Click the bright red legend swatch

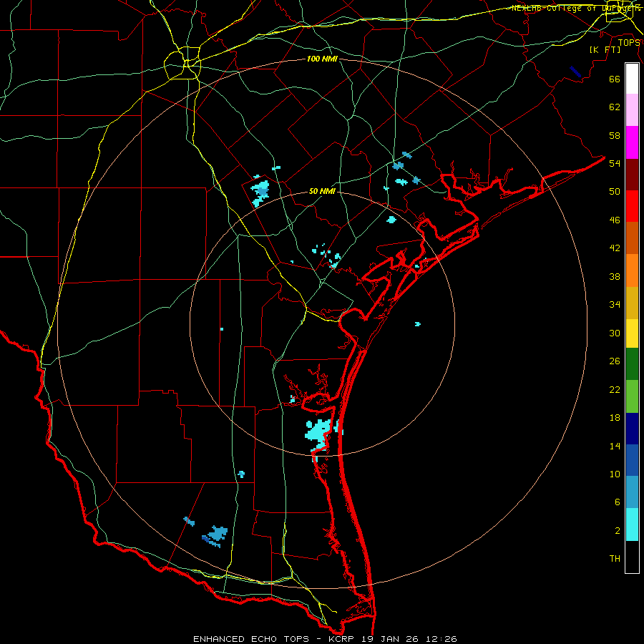pyautogui.click(x=632, y=206)
